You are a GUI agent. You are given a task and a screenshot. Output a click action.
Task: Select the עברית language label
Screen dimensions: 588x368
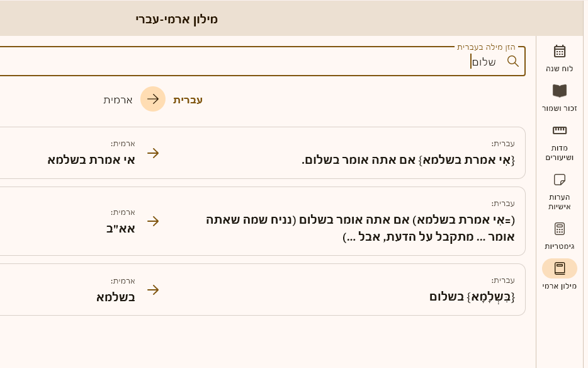188,100
